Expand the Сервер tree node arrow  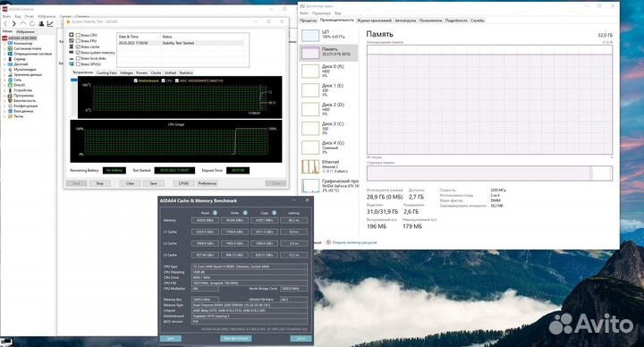coord(4,59)
